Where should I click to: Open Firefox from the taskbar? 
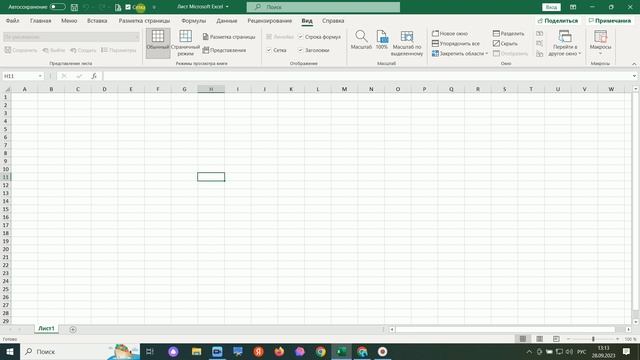(279, 351)
